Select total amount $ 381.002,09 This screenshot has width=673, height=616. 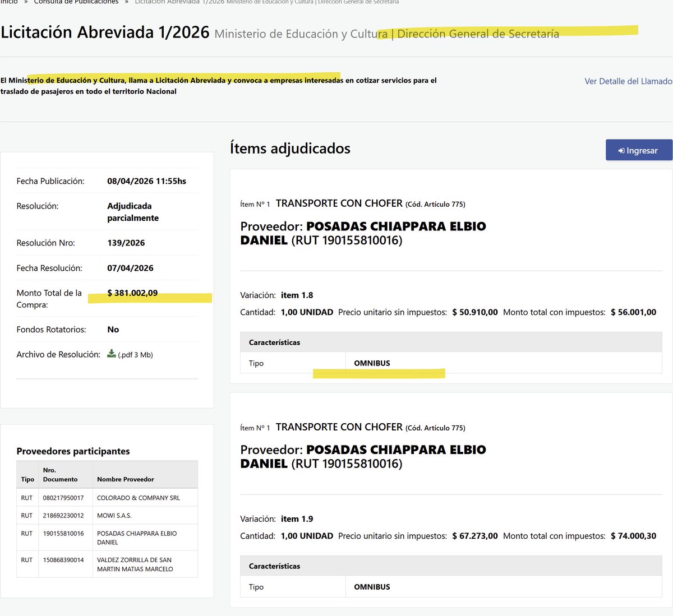pyautogui.click(x=132, y=293)
